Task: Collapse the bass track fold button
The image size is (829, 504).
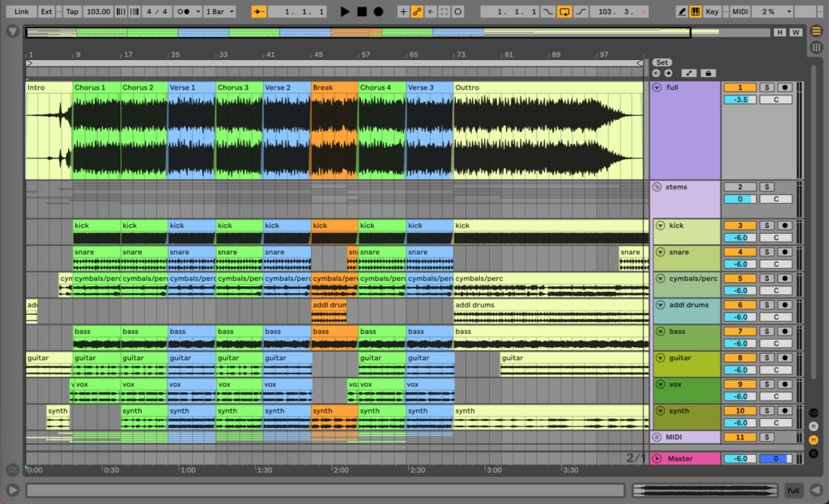Action: pos(661,331)
